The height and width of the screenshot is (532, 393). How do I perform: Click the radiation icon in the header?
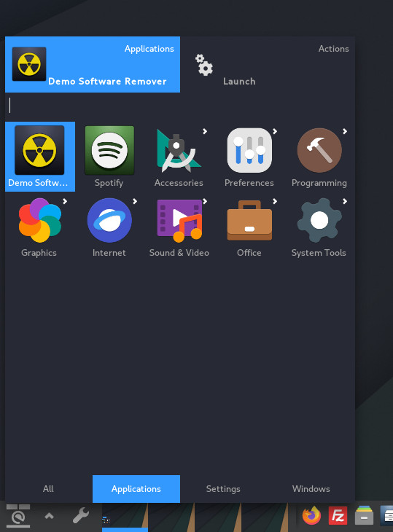point(29,64)
